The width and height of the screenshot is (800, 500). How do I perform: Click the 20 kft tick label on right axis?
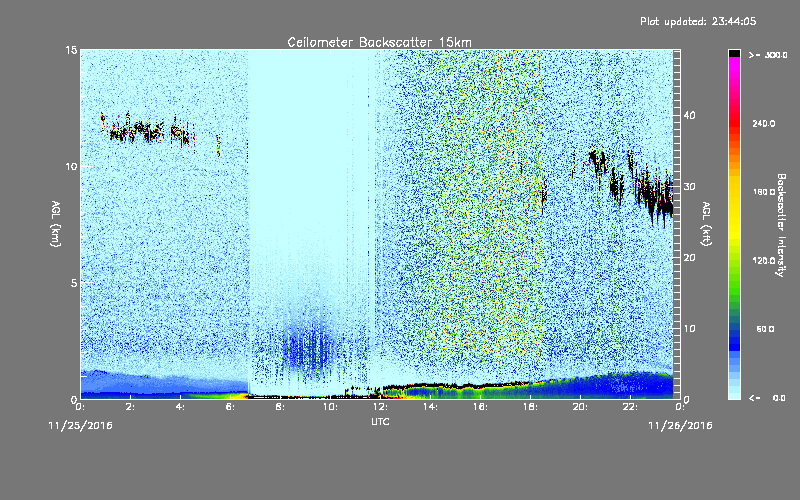[x=689, y=257]
